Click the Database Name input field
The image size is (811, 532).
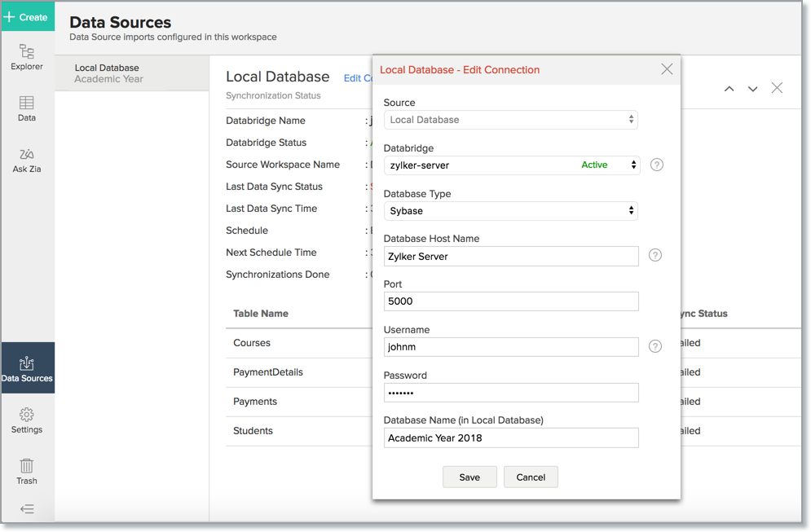pos(510,438)
